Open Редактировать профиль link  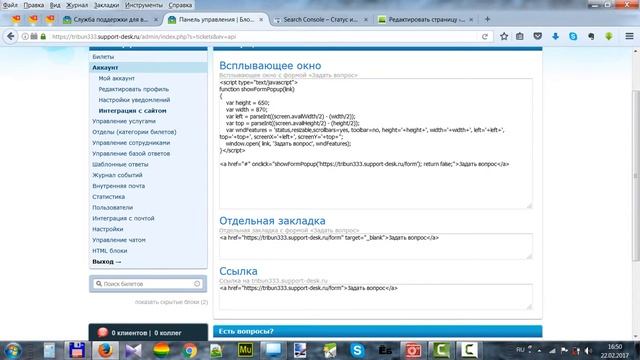pos(133,89)
